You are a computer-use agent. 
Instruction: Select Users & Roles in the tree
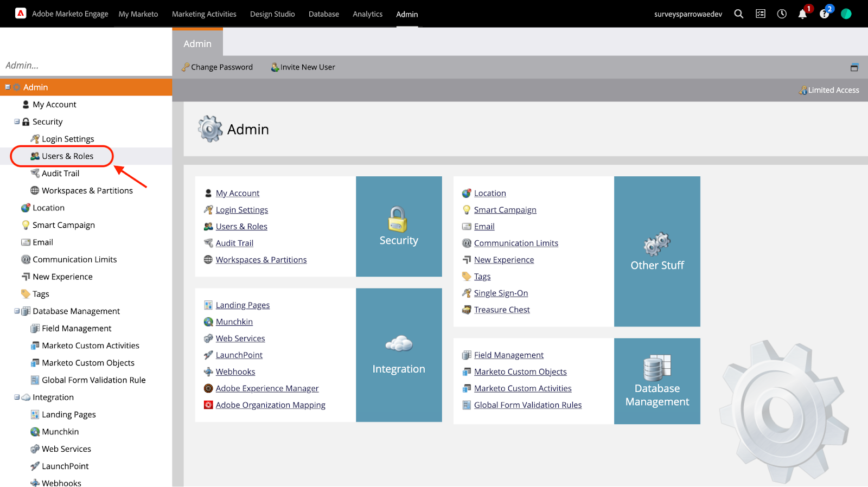click(67, 156)
